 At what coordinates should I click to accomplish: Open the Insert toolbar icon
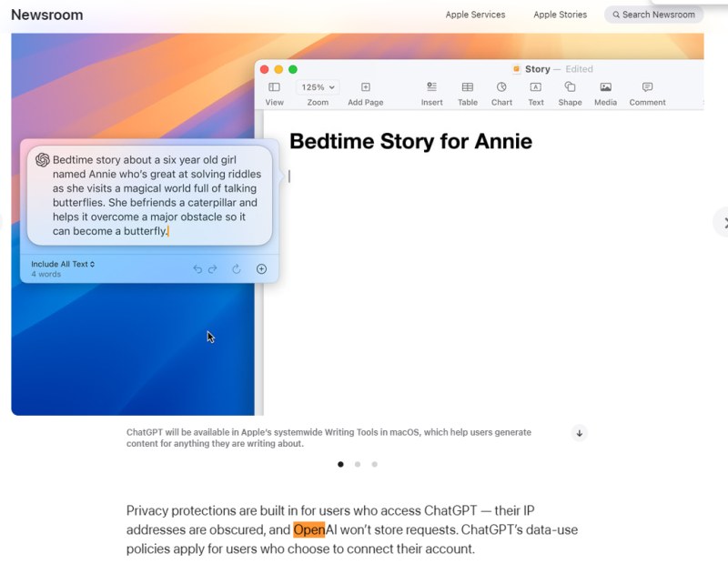(x=431, y=86)
